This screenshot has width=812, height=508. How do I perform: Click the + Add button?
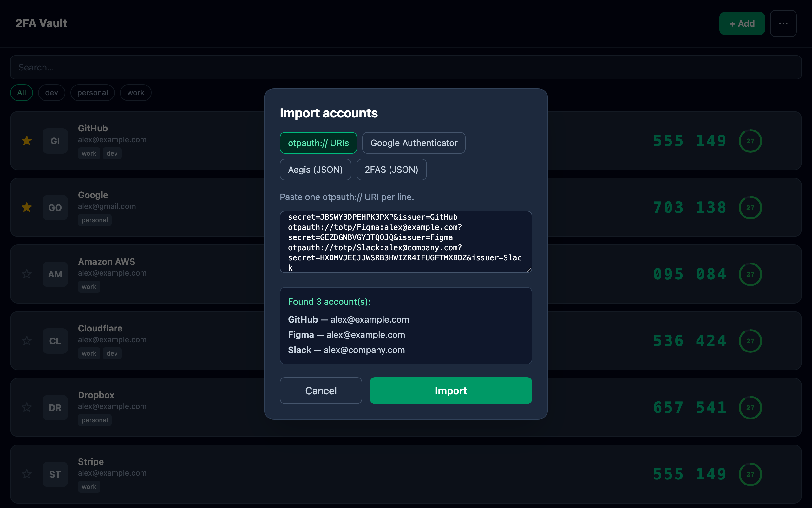[x=742, y=23]
